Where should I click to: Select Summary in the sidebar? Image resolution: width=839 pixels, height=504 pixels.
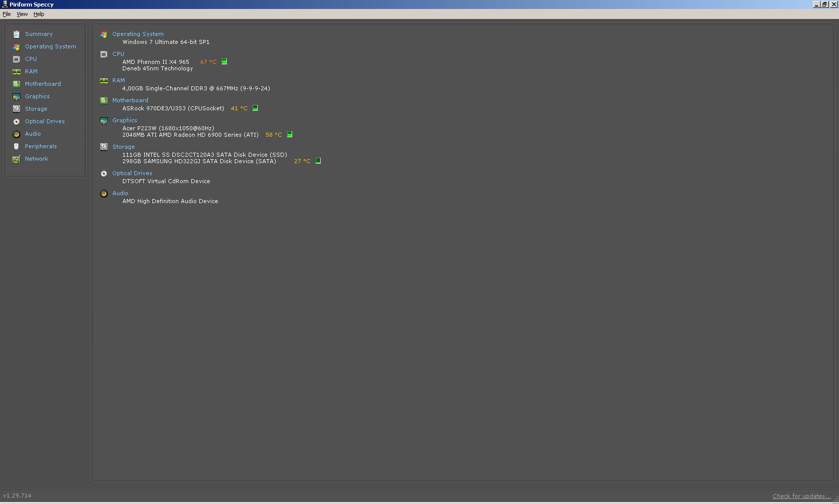click(x=39, y=34)
